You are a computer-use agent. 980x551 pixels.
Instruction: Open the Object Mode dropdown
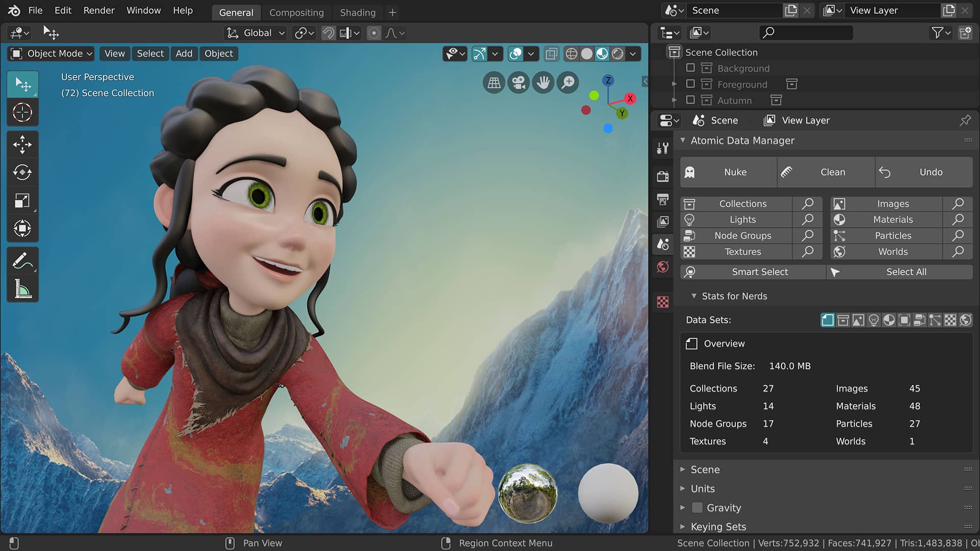pyautogui.click(x=52, y=54)
